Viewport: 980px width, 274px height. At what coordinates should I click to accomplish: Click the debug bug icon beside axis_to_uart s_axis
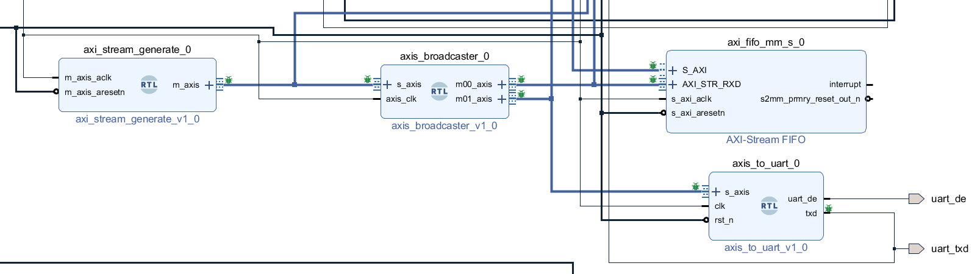[x=696, y=186]
